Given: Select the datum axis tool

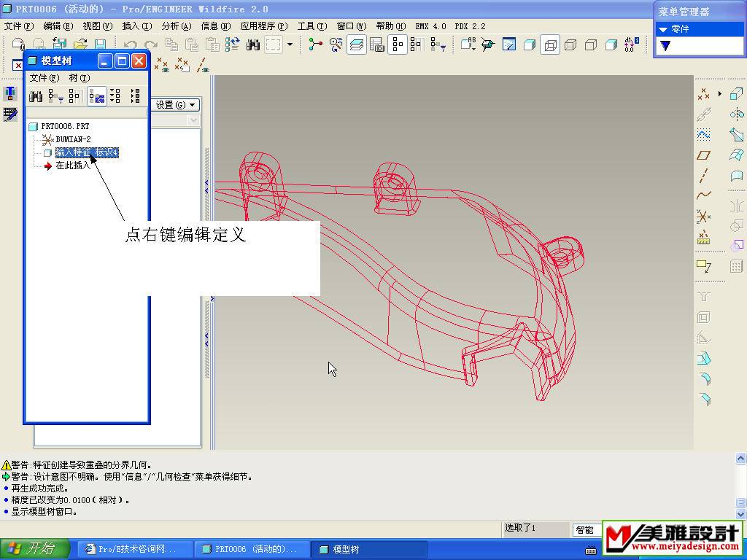Looking at the screenshot, I should point(703,176).
